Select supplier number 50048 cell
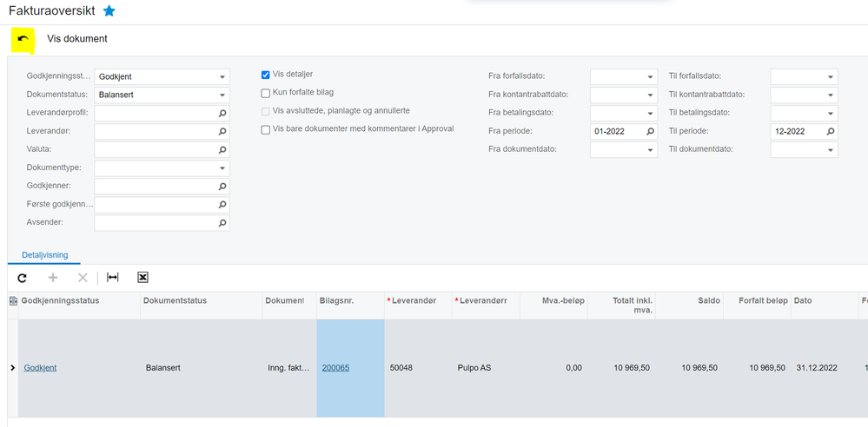Viewport: 868px width, 427px height. click(418, 368)
